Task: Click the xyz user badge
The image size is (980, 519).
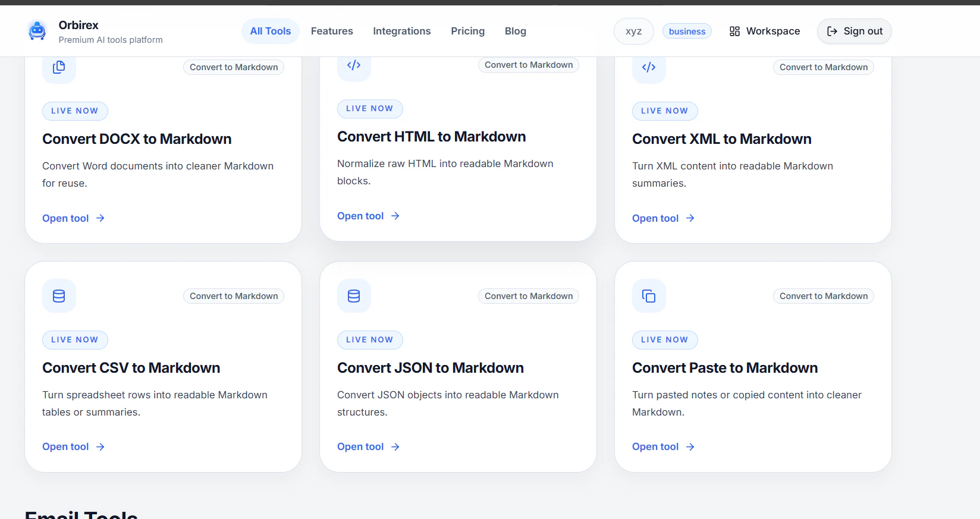Action: click(x=634, y=31)
